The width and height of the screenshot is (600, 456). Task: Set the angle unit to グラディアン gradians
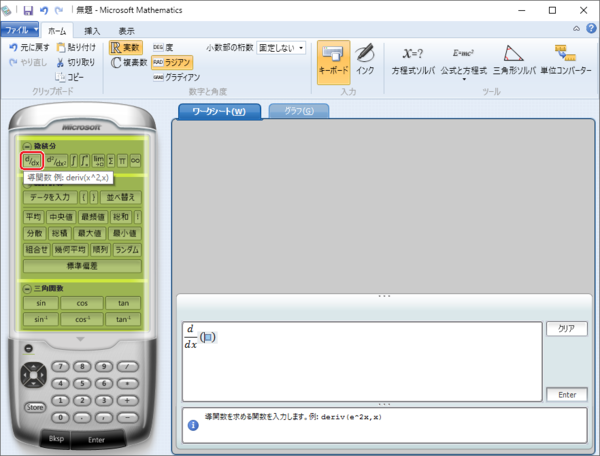pos(176,77)
